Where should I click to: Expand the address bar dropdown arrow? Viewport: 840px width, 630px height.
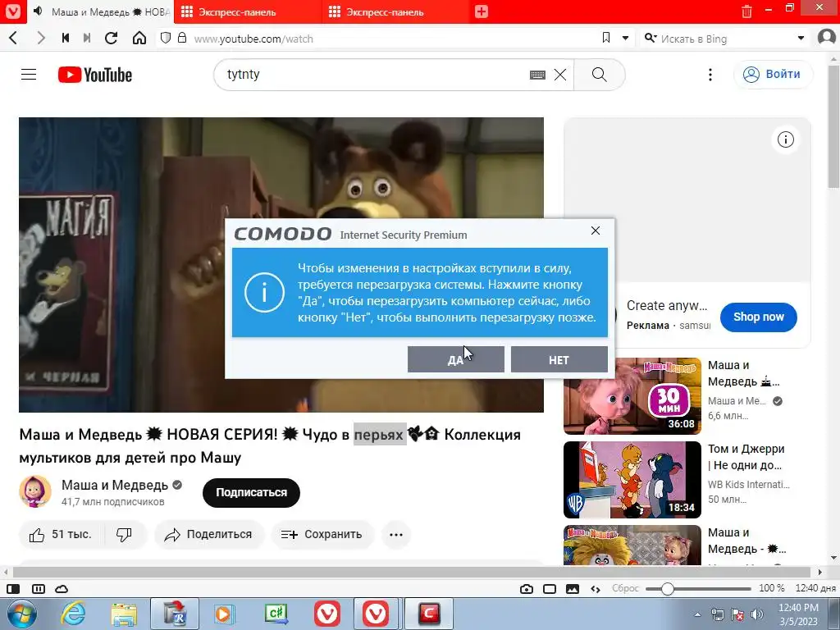[x=625, y=38]
